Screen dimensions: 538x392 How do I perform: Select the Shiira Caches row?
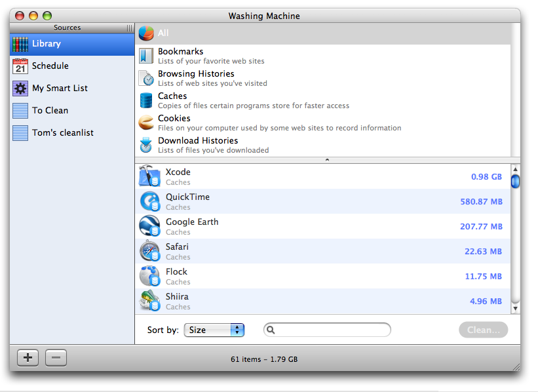click(323, 301)
